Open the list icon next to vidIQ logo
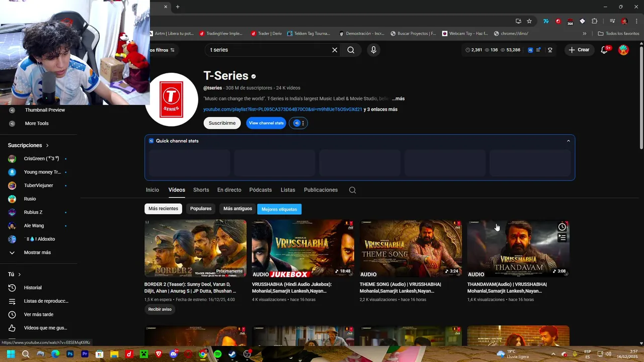Screen dimensions: 644x362 pyautogui.click(x=539, y=50)
